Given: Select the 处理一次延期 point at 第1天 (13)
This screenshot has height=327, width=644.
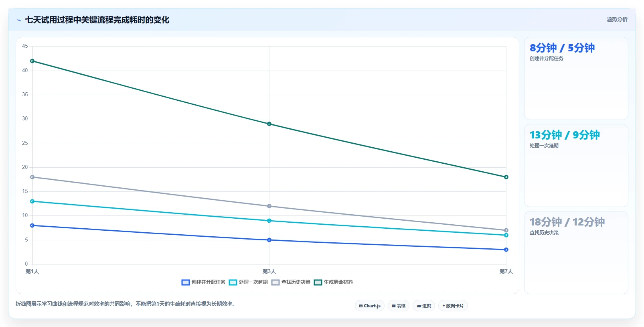Looking at the screenshot, I should point(32,201).
